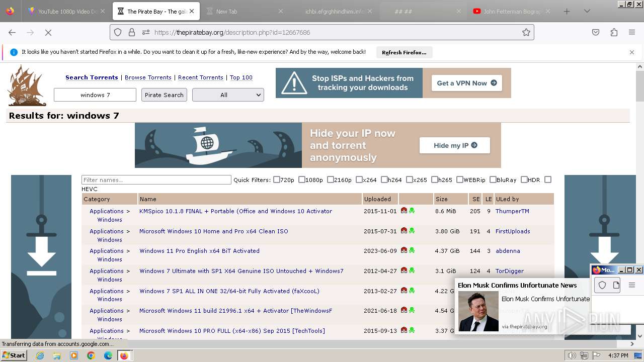Launch Microsoft Edge from the taskbar
The height and width of the screenshot is (362, 644).
tap(108, 355)
